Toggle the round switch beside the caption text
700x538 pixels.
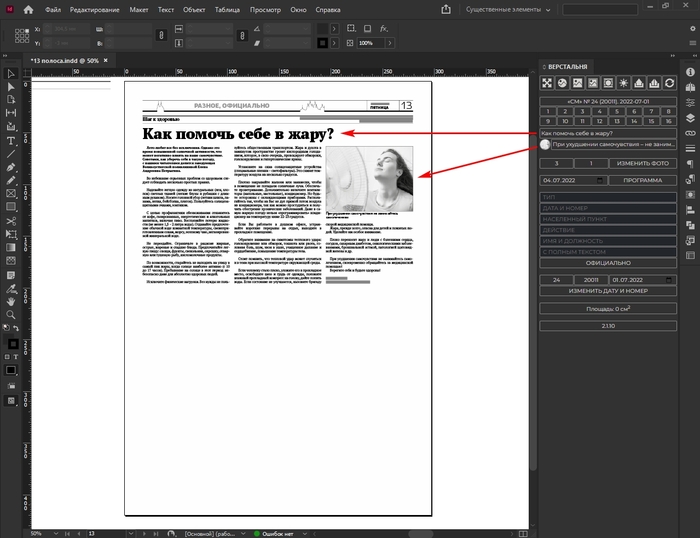(x=545, y=144)
